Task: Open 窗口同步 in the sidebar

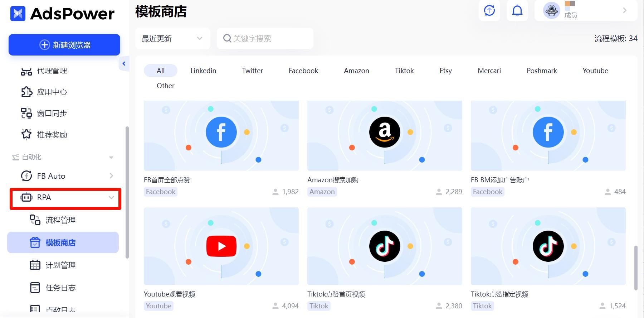Action: 52,114
